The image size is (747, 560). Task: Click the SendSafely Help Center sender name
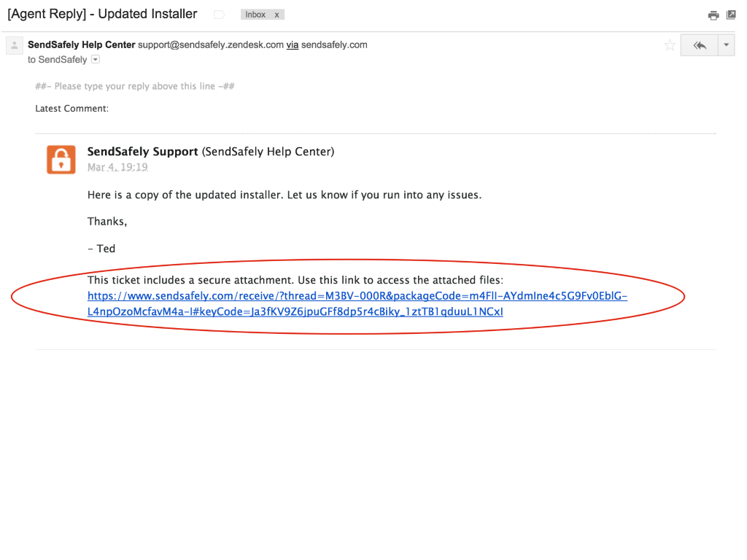point(82,44)
